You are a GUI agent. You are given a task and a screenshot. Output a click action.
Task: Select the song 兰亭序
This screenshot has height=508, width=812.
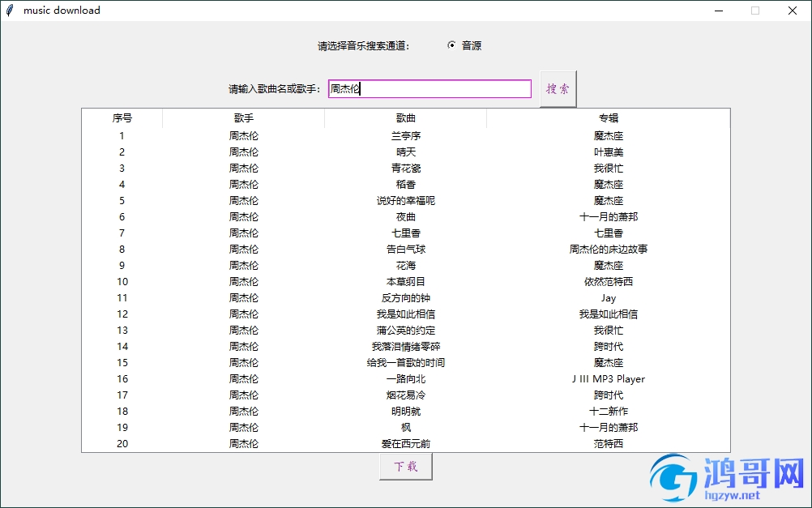click(x=405, y=135)
